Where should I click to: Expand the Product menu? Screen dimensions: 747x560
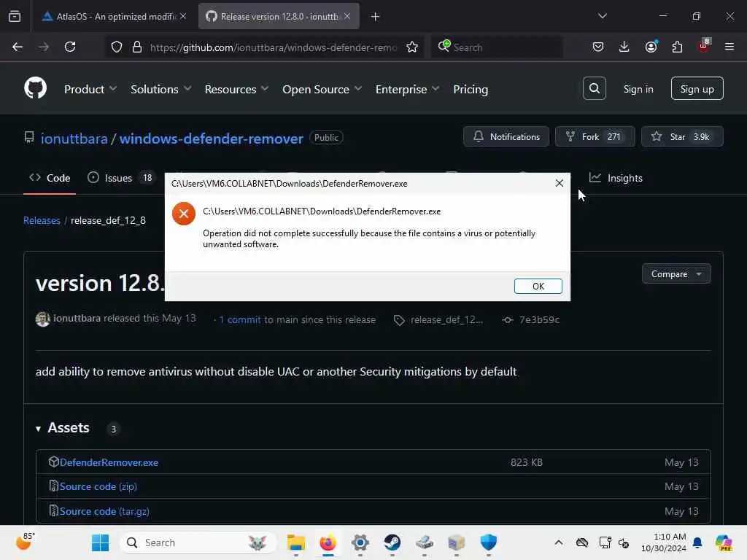click(90, 89)
